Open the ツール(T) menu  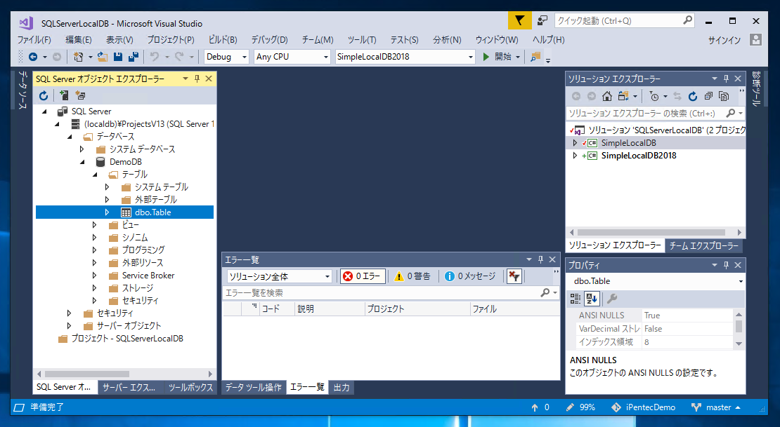(362, 40)
